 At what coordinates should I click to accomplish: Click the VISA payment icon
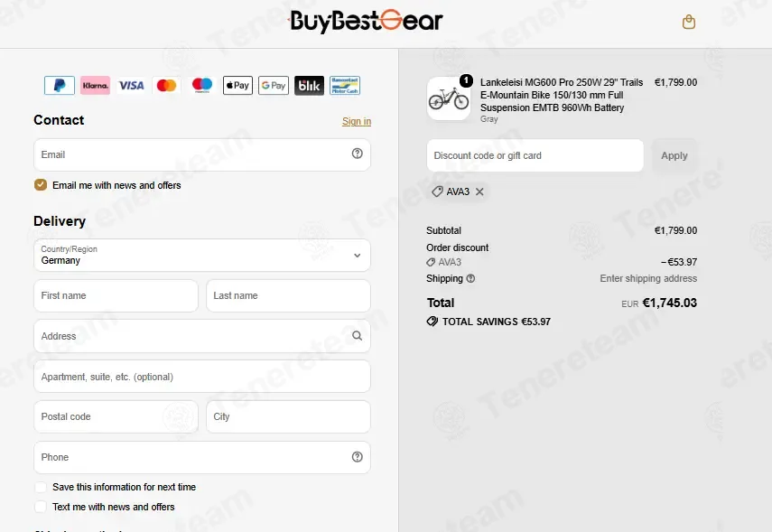[x=131, y=85]
